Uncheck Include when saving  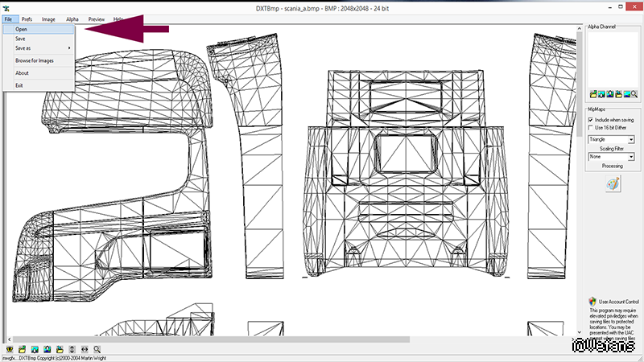[x=591, y=119]
